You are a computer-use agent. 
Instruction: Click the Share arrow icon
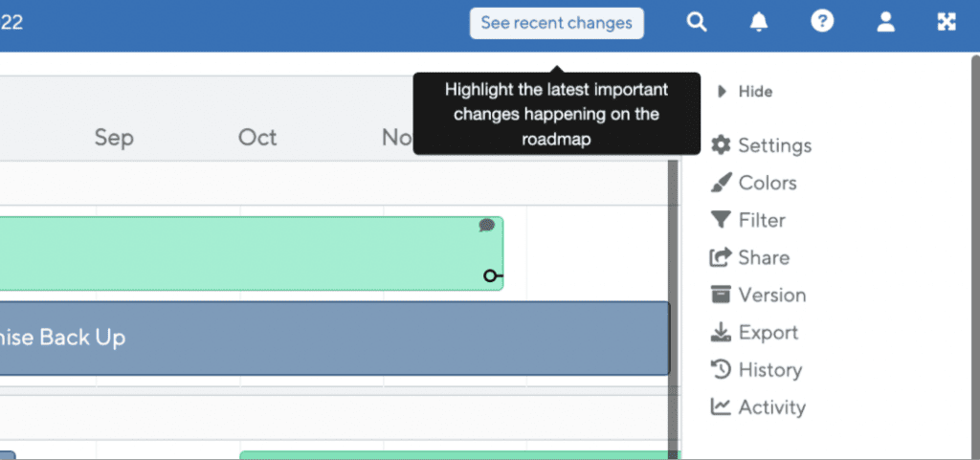coord(721,257)
